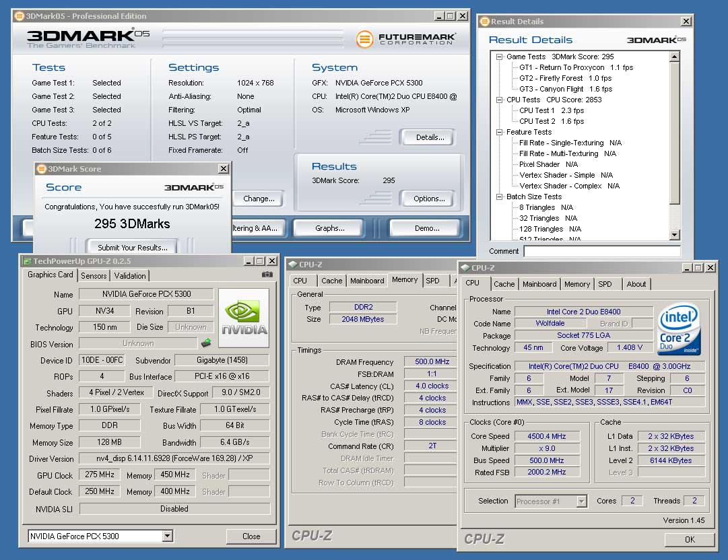728x560 pixels.
Task: Collapse the Batch Size Tests tree node
Action: pyautogui.click(x=500, y=197)
